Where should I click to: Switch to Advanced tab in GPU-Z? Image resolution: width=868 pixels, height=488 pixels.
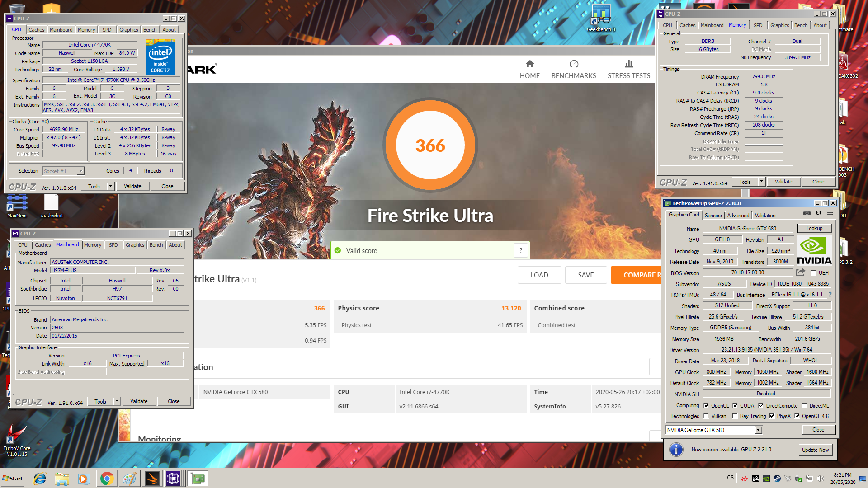(x=738, y=216)
